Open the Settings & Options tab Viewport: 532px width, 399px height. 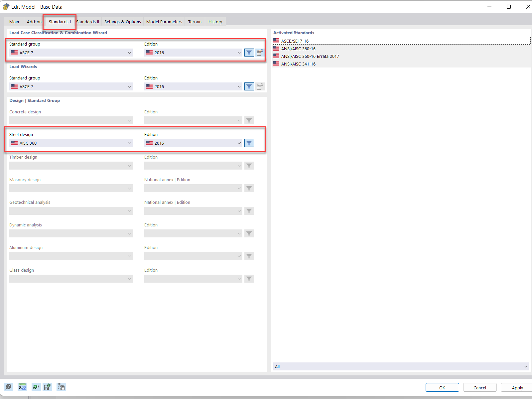122,22
